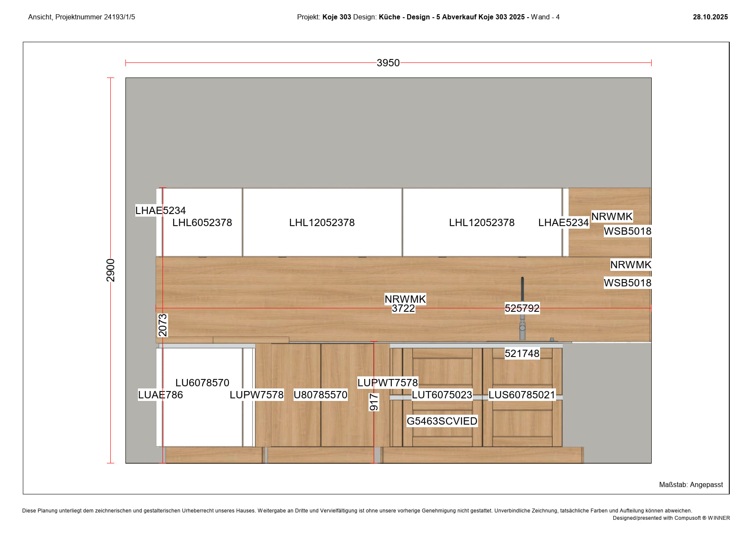Click the G5463SCVIED dishwasher label
Image resolution: width=756 pixels, height=534 pixels.
coord(442,421)
